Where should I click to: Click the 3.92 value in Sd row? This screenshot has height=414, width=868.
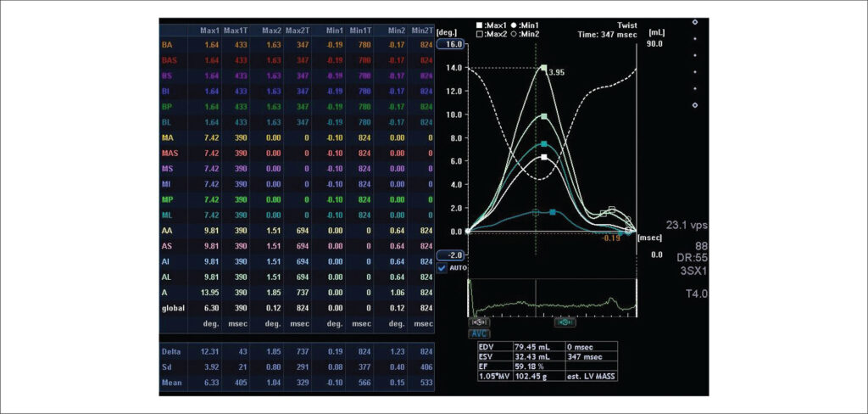pos(212,366)
